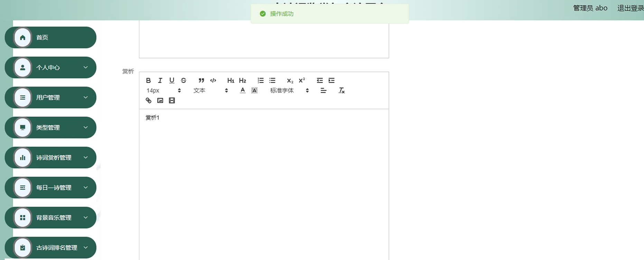Expand chevron beside 诗词赏析管理
Viewport: 644px width, 260px height.
tap(86, 158)
